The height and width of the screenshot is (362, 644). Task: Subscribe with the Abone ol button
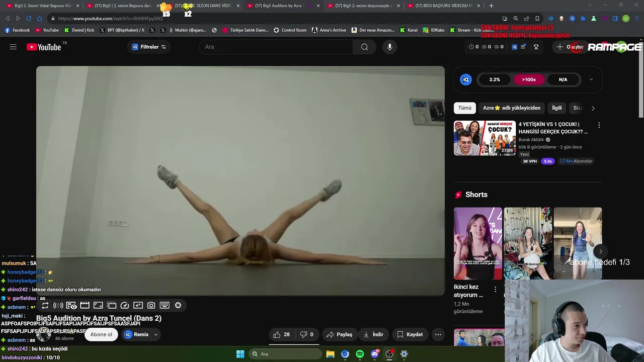(x=101, y=334)
